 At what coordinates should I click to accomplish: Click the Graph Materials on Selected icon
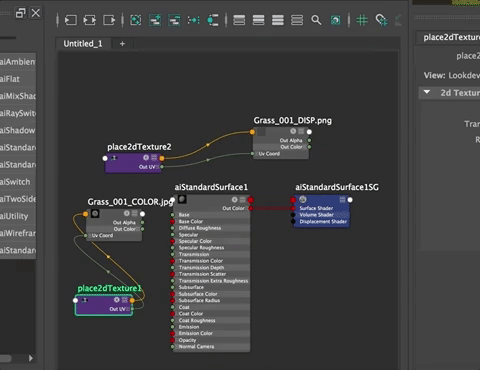(x=213, y=20)
